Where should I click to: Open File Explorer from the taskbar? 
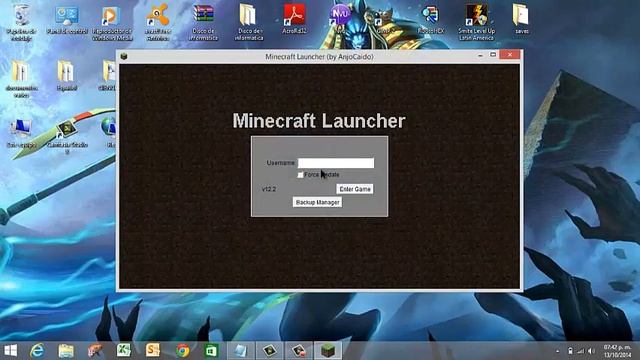tap(66, 350)
